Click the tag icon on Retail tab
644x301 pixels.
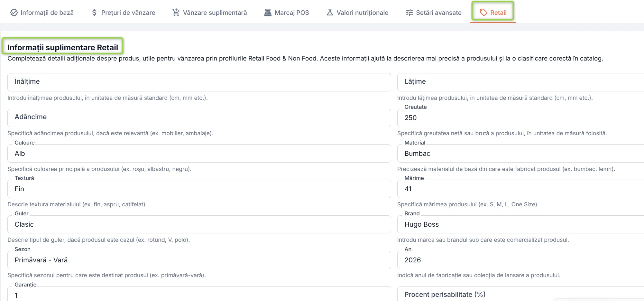tap(483, 13)
